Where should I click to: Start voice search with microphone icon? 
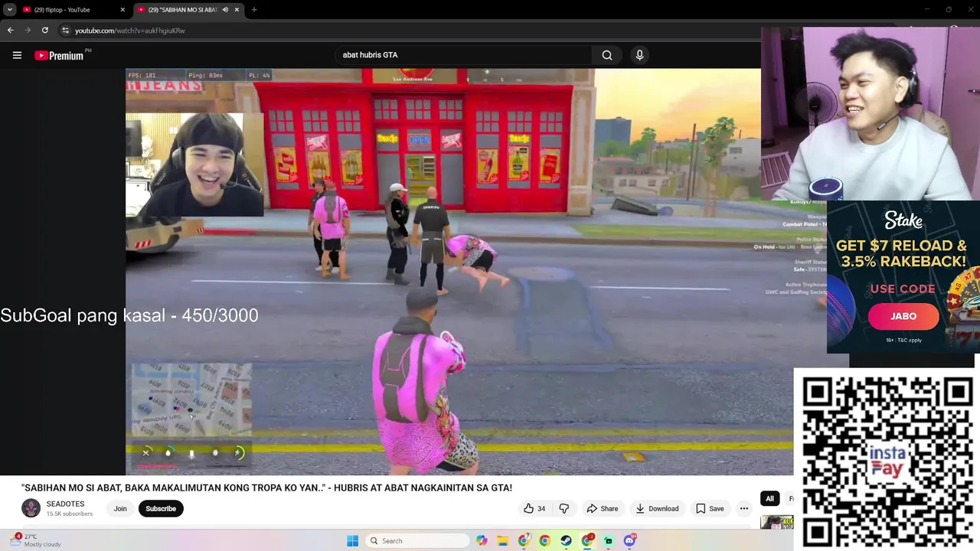640,55
